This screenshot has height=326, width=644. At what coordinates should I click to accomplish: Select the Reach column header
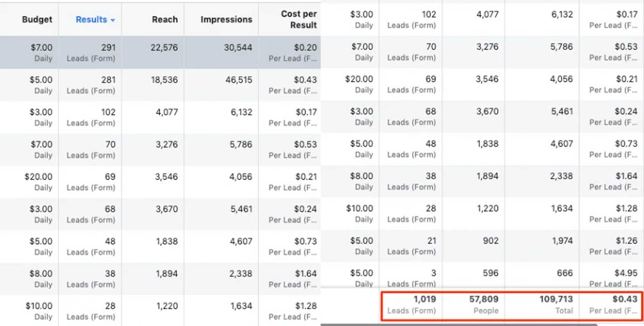click(x=165, y=19)
